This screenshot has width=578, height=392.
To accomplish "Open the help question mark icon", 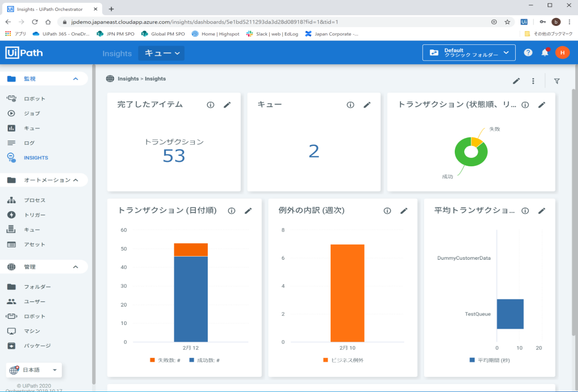I will pos(528,53).
